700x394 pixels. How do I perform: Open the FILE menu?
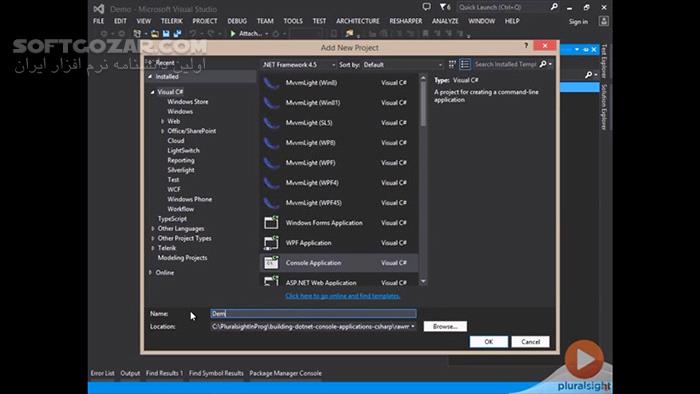click(98, 21)
